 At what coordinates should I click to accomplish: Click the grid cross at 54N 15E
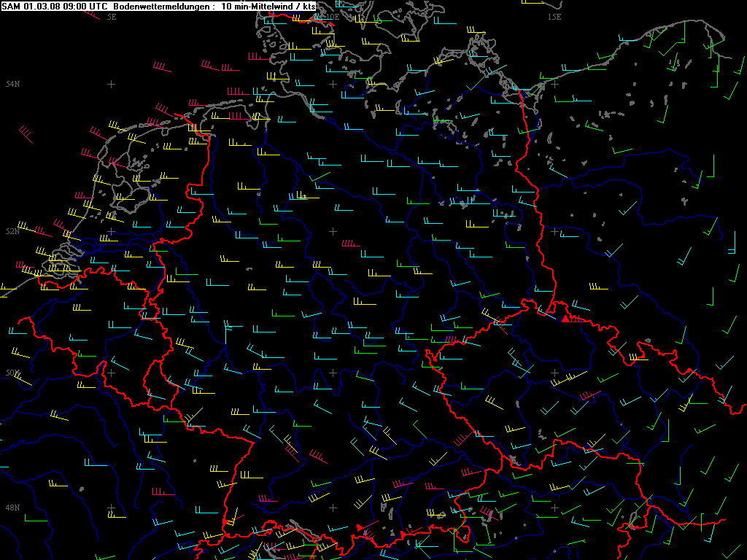[x=554, y=85]
